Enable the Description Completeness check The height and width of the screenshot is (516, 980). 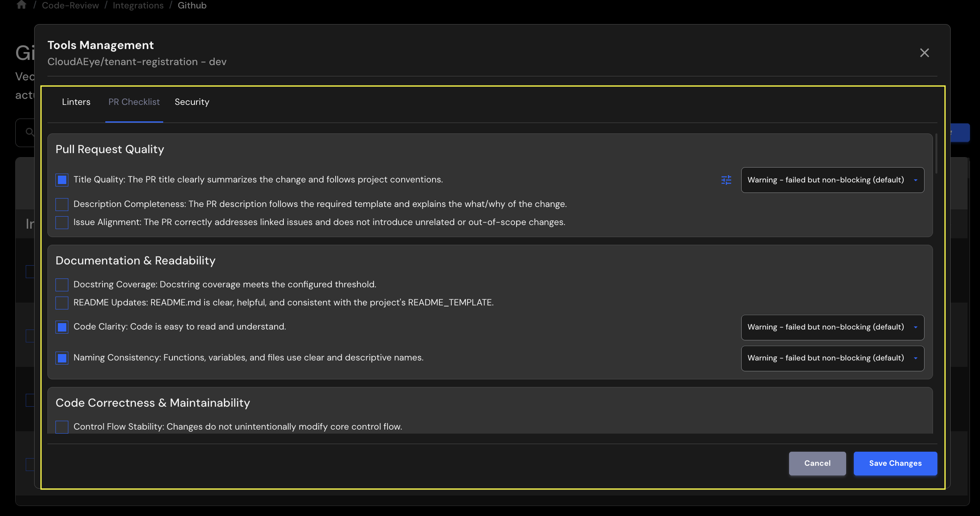(x=62, y=204)
